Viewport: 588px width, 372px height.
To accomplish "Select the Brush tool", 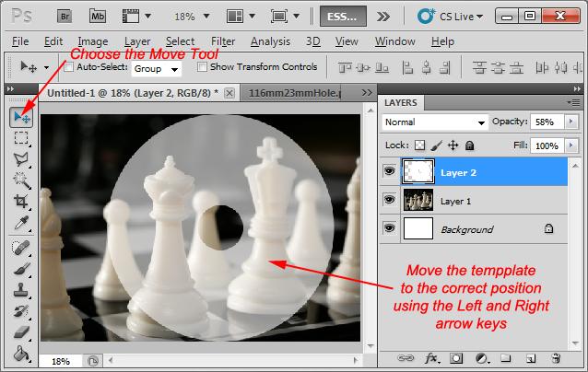I will click(21, 269).
